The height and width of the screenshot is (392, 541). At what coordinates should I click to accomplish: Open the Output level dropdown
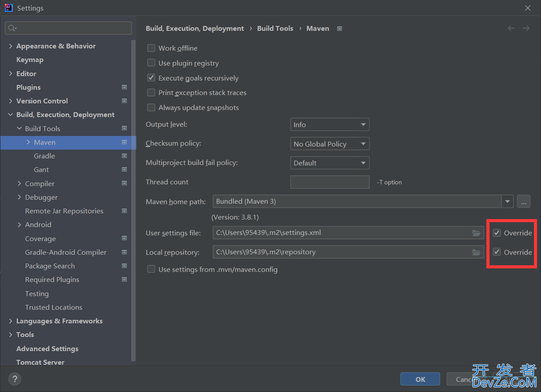pyautogui.click(x=330, y=125)
